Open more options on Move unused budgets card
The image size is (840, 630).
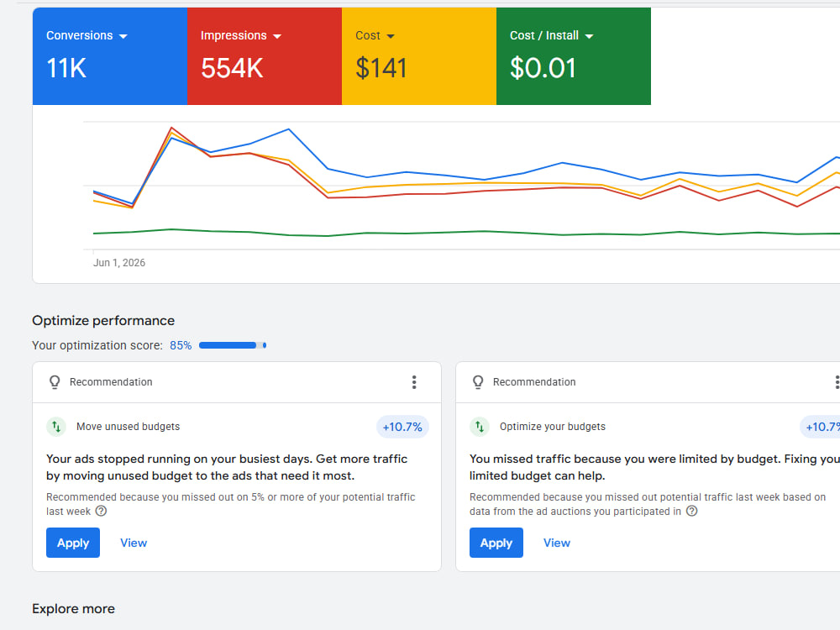tap(414, 382)
